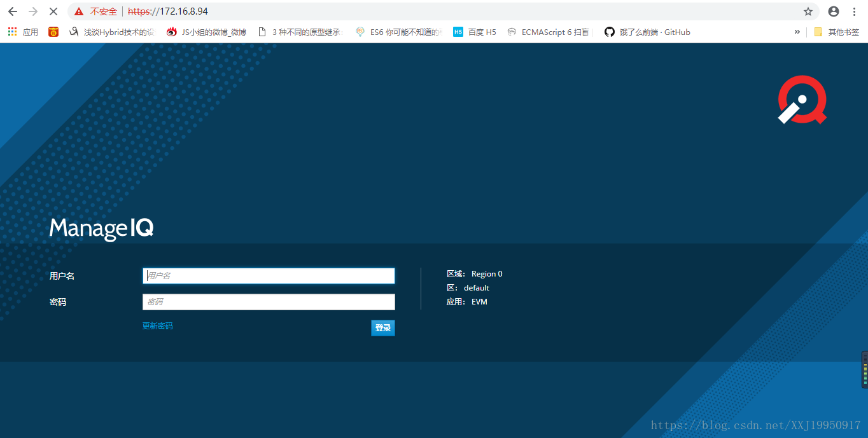
Task: Open the JS小组的微博 bookmark
Action: pos(206,32)
